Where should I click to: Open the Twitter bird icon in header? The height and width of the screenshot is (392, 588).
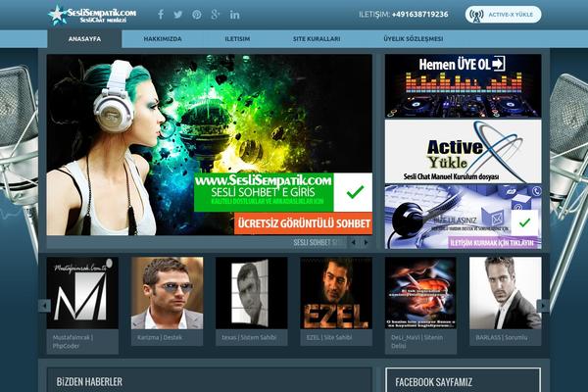tap(178, 15)
